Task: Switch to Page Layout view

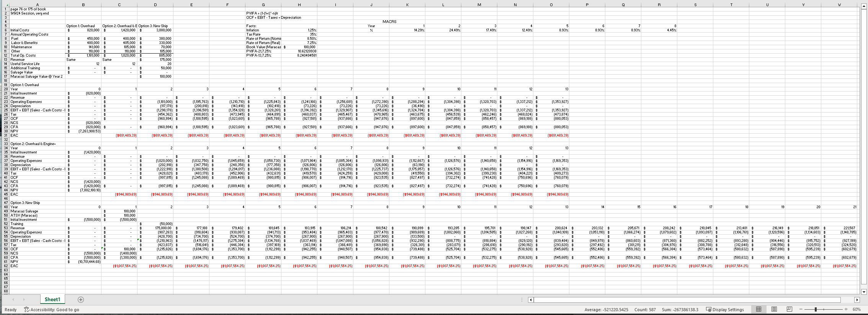Action: (774, 309)
